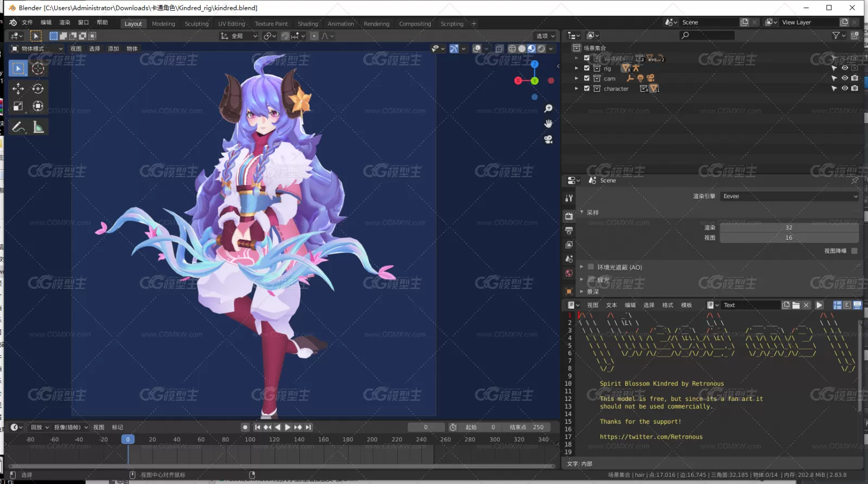
Task: Open text file with folder icon
Action: click(x=796, y=305)
